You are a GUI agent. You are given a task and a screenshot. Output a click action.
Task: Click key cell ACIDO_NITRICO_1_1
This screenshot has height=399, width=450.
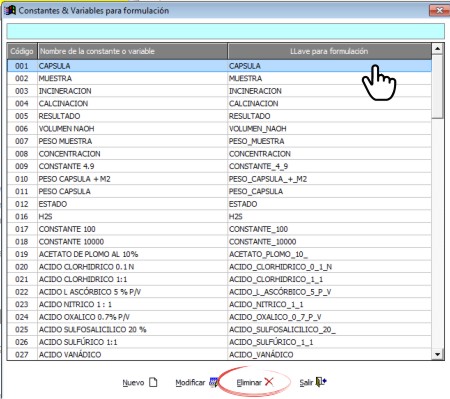pyautogui.click(x=329, y=304)
